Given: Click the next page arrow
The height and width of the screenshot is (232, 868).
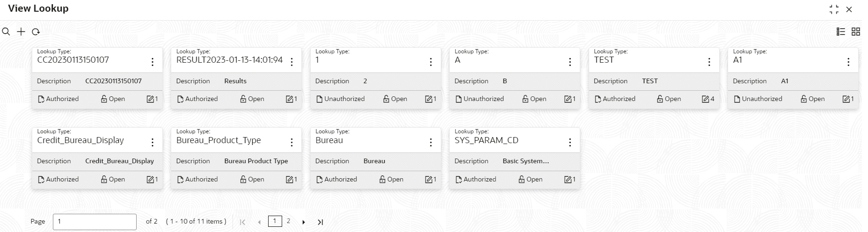Looking at the screenshot, I should (x=304, y=222).
